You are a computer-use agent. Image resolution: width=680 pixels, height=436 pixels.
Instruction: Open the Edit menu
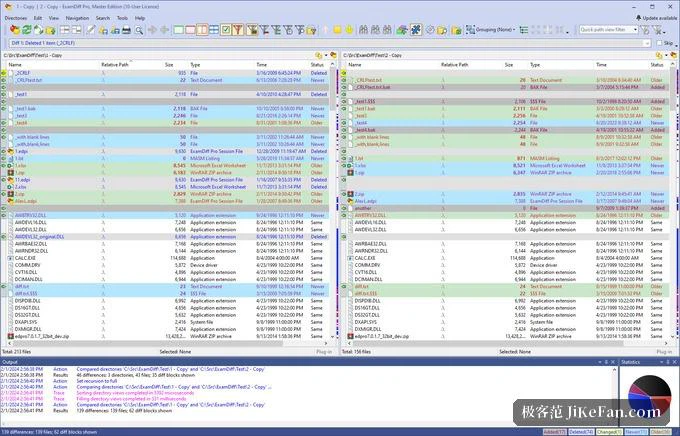point(38,18)
